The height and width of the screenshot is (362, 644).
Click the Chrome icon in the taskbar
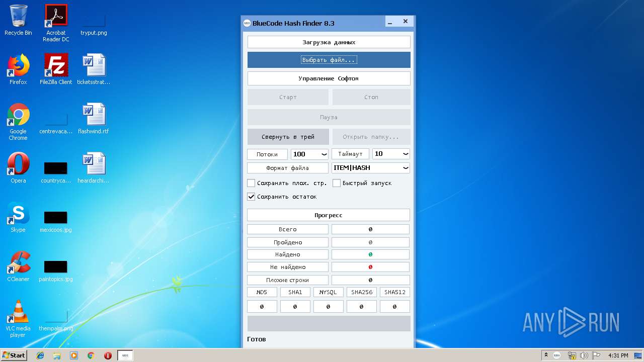point(91,355)
